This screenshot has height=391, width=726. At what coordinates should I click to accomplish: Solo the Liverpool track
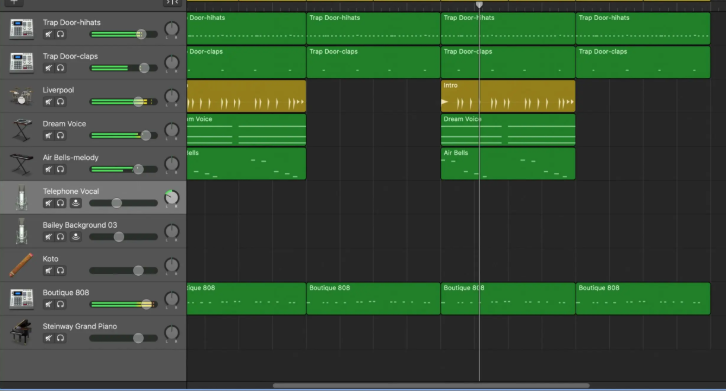point(61,102)
